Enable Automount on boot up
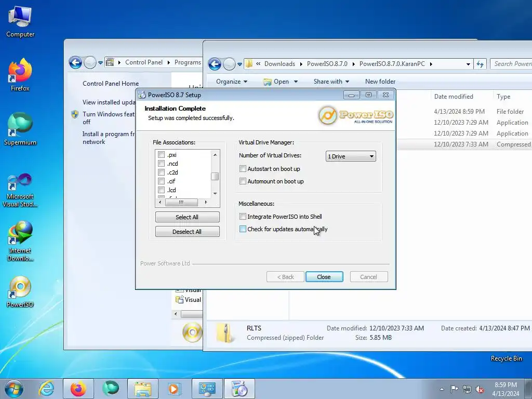This screenshot has height=399, width=532. tap(243, 181)
